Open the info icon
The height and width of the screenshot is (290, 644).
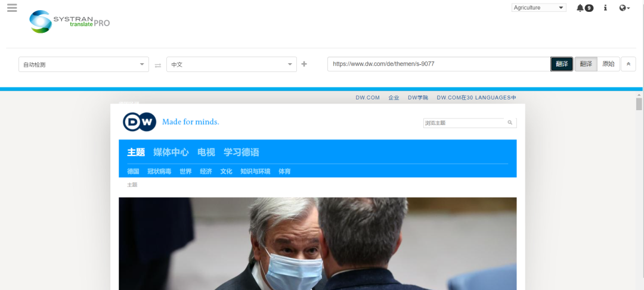[605, 8]
